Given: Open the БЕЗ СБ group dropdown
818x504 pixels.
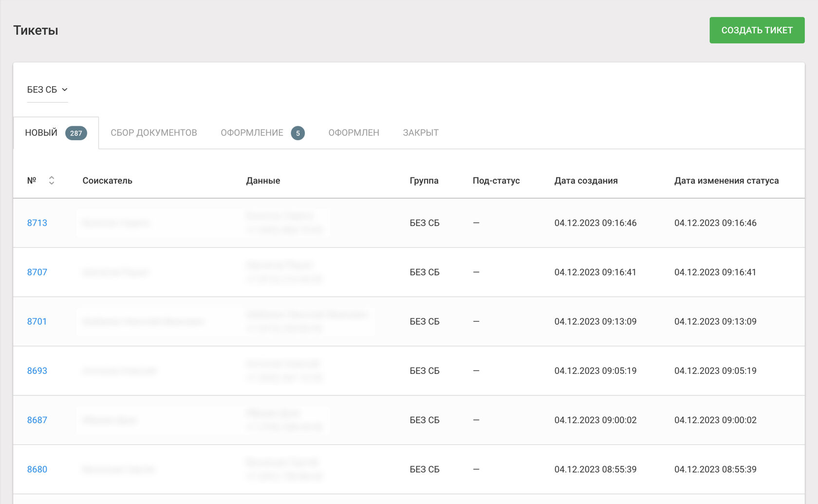Looking at the screenshot, I should click(x=47, y=90).
